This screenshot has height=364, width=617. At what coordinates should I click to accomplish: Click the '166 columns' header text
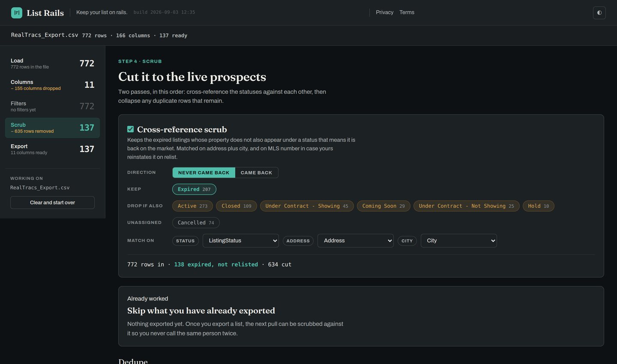click(x=133, y=36)
